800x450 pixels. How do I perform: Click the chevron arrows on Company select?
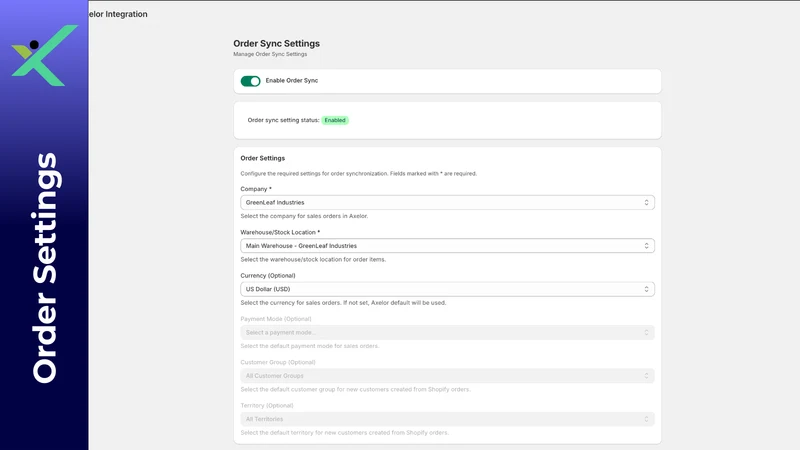[646, 203]
